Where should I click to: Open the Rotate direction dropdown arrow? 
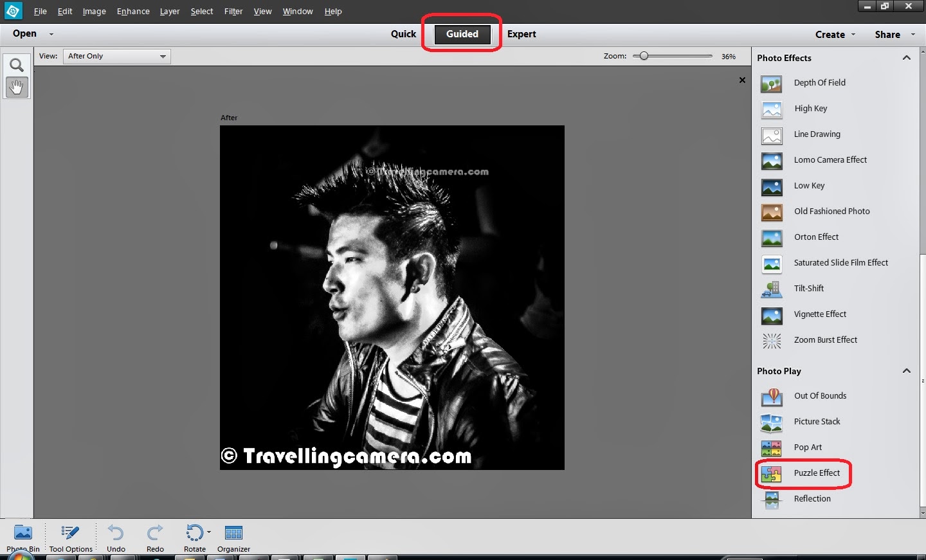pyautogui.click(x=209, y=532)
